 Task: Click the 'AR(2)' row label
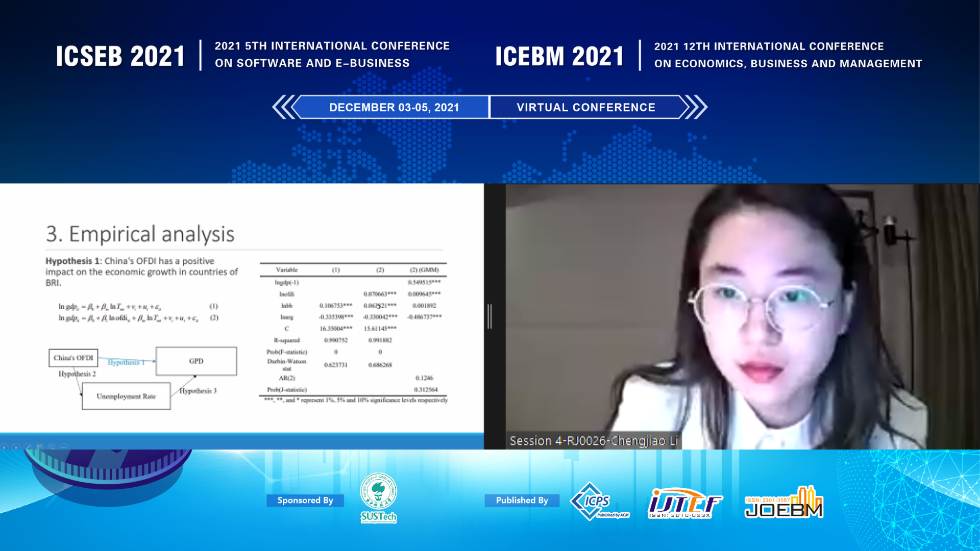287,378
